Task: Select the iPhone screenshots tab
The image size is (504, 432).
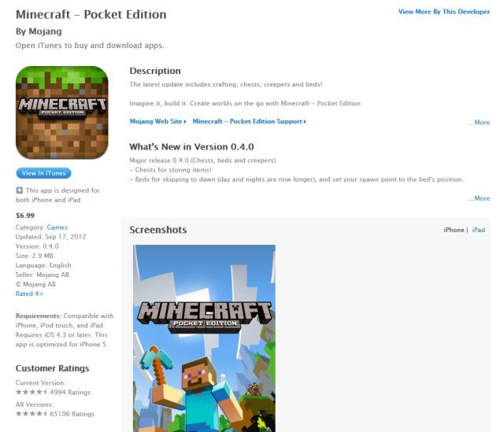Action: coord(454,230)
